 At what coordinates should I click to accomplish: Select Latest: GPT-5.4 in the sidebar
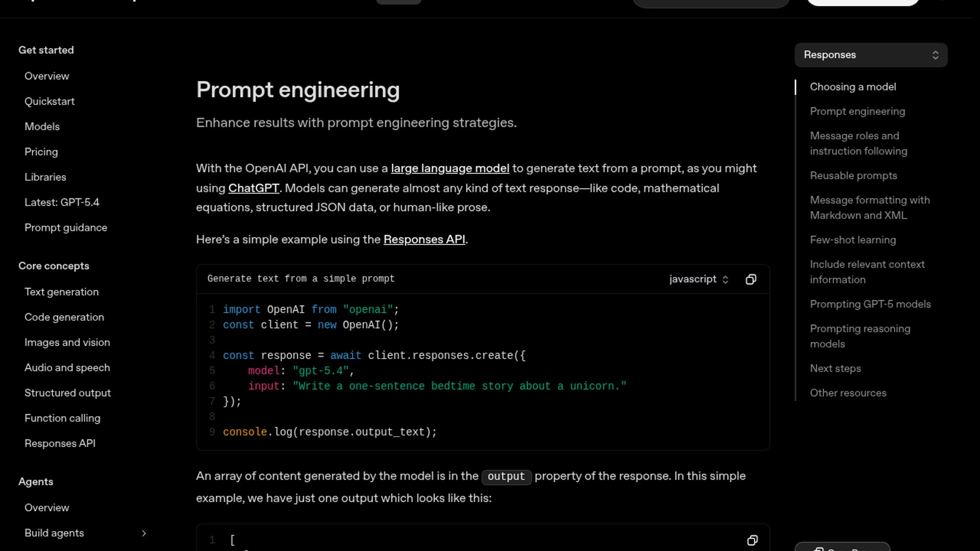point(62,203)
